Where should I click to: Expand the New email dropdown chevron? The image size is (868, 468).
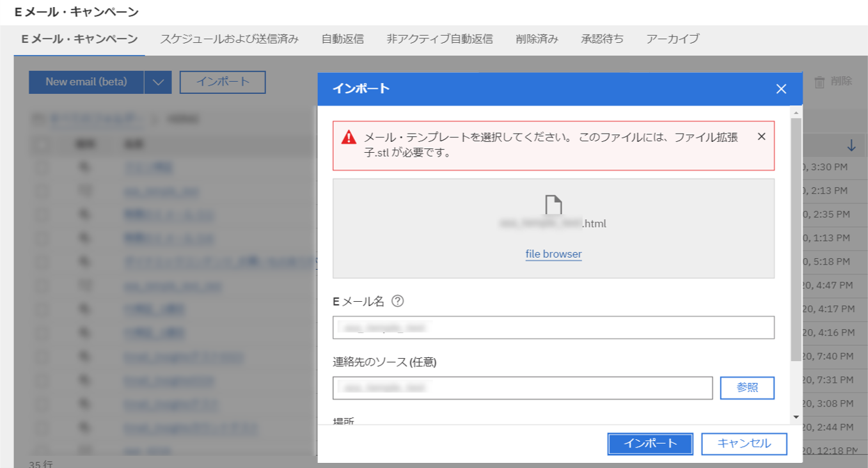pos(158,82)
